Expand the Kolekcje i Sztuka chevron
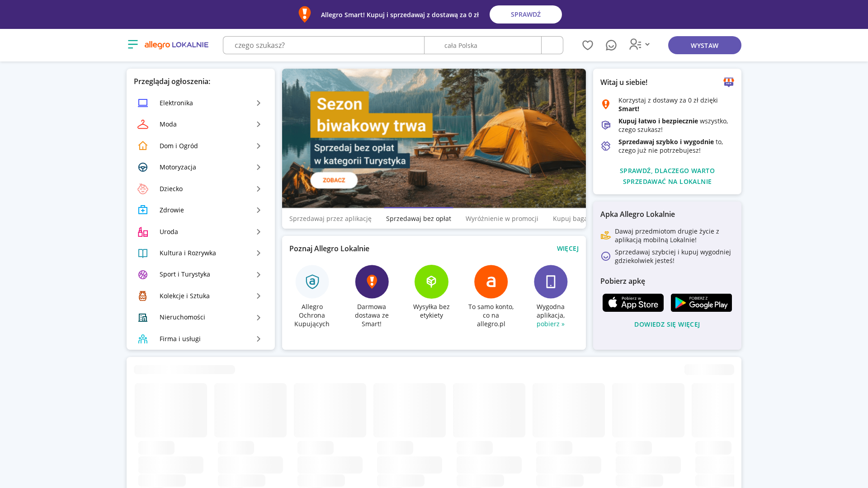 click(259, 296)
